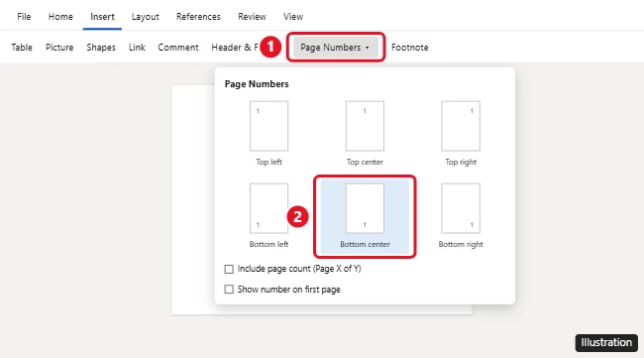Open the Layout tab

click(145, 17)
